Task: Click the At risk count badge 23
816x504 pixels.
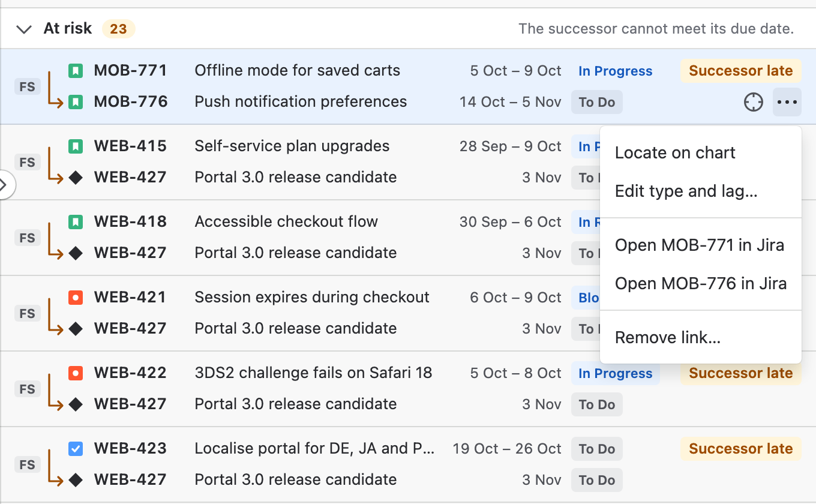Action: tap(118, 29)
